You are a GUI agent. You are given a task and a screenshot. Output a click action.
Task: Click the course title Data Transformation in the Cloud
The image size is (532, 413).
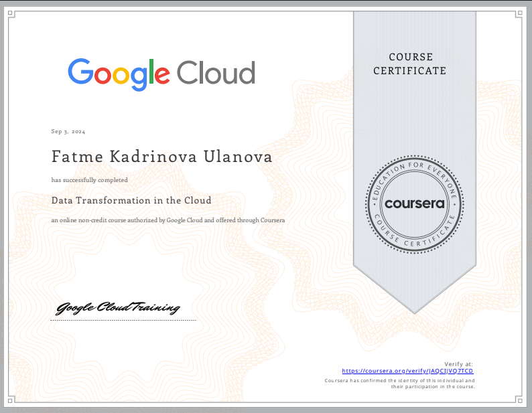point(131,200)
